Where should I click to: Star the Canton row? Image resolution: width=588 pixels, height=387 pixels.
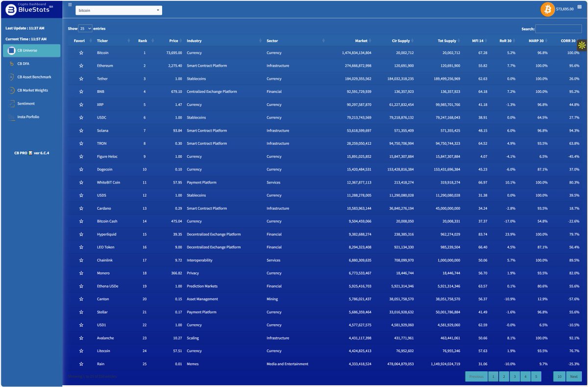(81, 299)
